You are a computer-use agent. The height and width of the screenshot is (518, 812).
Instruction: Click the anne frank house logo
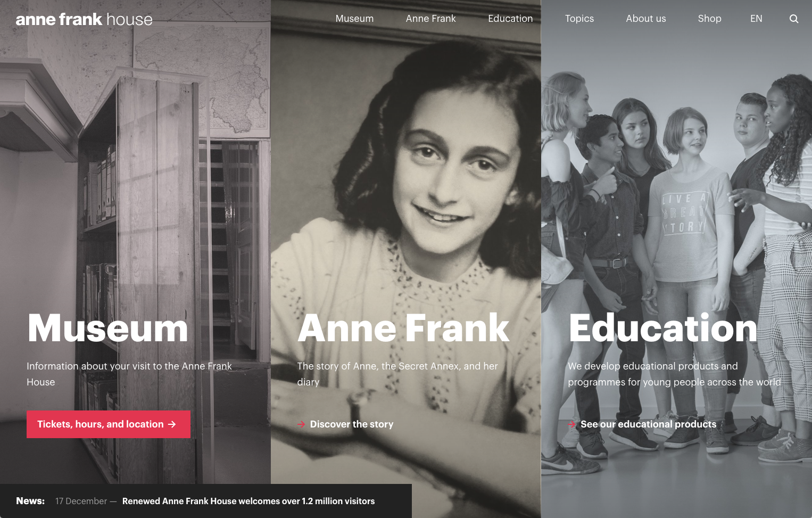click(84, 19)
